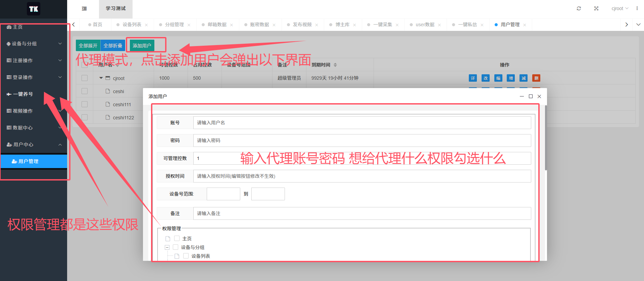Click the TK logo in the sidebar

34,9
